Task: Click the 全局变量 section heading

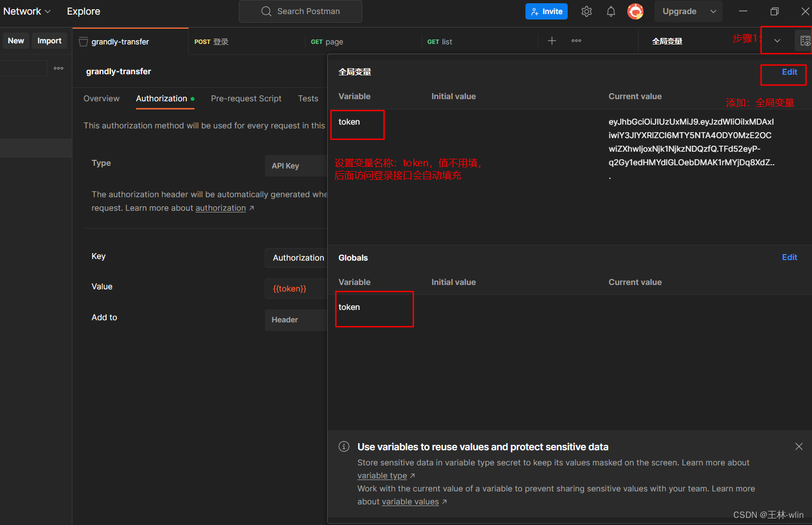Action: click(x=355, y=72)
